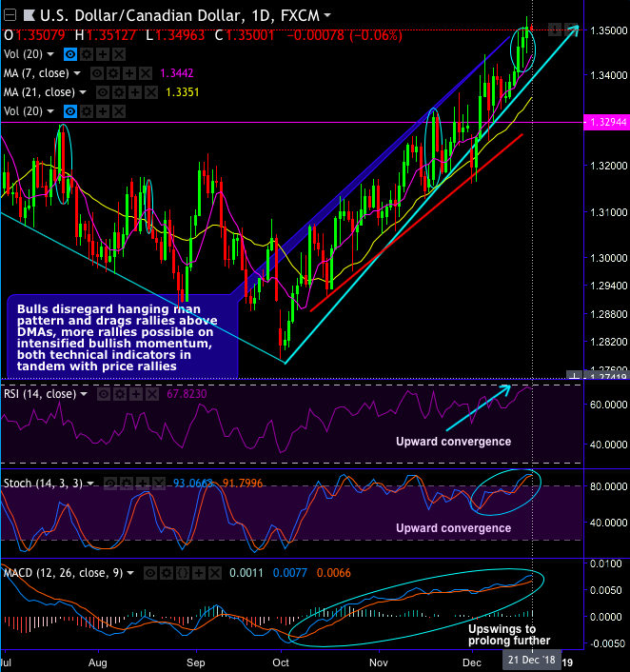Click 'Upward convergence' text in Stoch pane
Image resolution: width=630 pixels, height=672 pixels.
click(x=453, y=528)
